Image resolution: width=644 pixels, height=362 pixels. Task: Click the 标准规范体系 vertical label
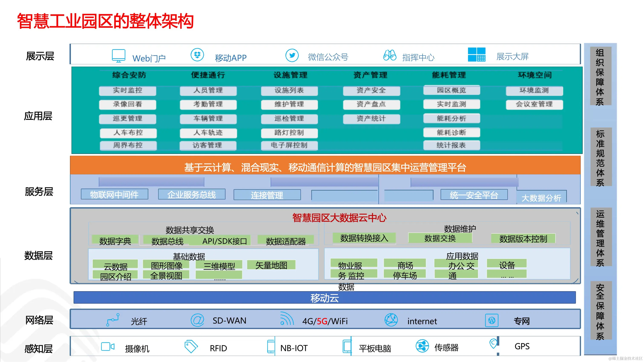[x=601, y=157]
